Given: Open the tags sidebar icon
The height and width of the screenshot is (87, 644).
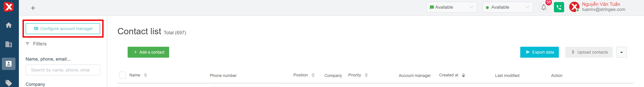Looking at the screenshot, I should pos(9,83).
